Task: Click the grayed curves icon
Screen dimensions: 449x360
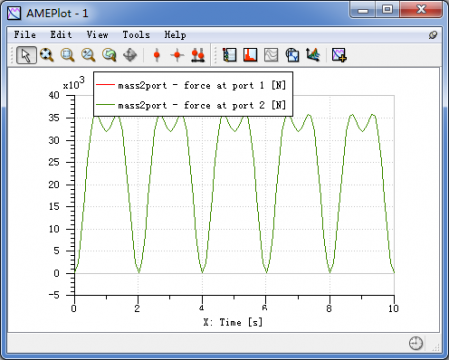Action: click(271, 55)
